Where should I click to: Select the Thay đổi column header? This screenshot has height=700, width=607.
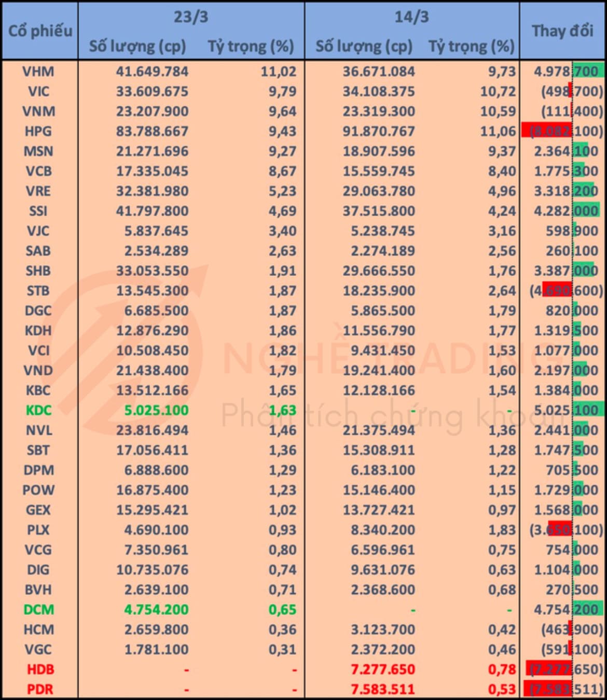pyautogui.click(x=562, y=31)
